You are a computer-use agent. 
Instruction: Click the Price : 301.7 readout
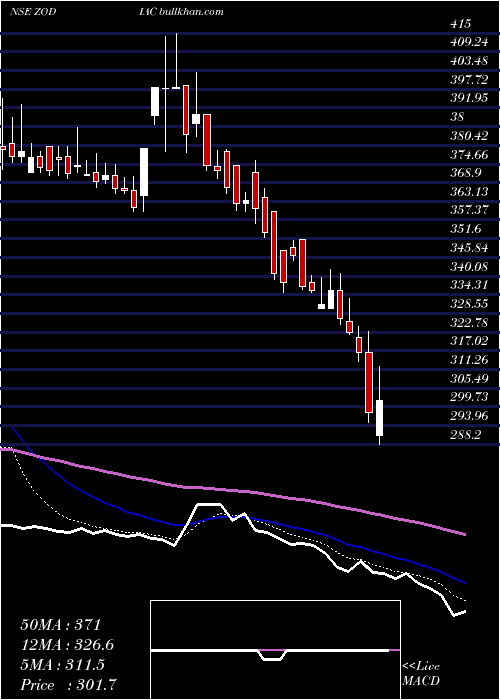69,685
